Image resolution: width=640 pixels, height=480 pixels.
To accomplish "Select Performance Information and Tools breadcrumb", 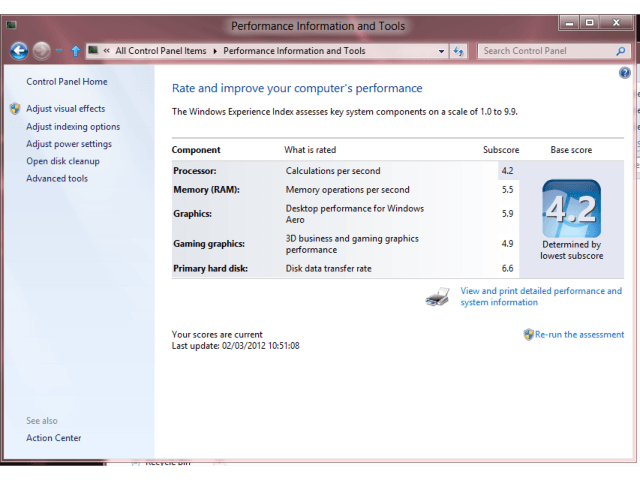I will pos(294,51).
